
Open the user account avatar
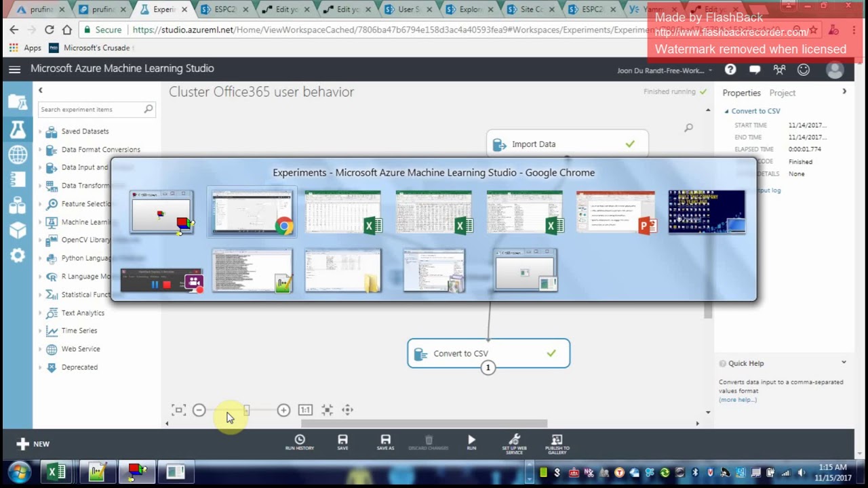click(x=835, y=70)
